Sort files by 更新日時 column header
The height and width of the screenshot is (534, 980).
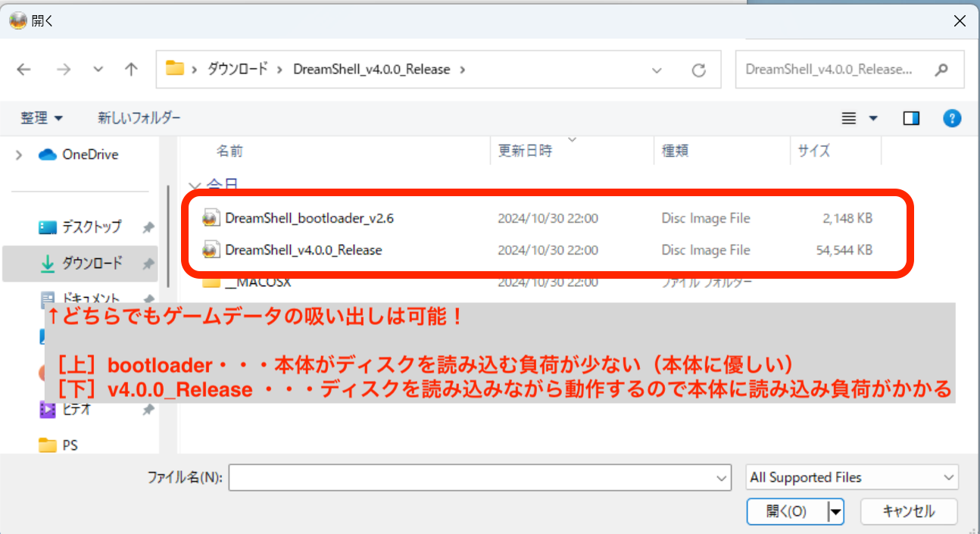coord(525,151)
